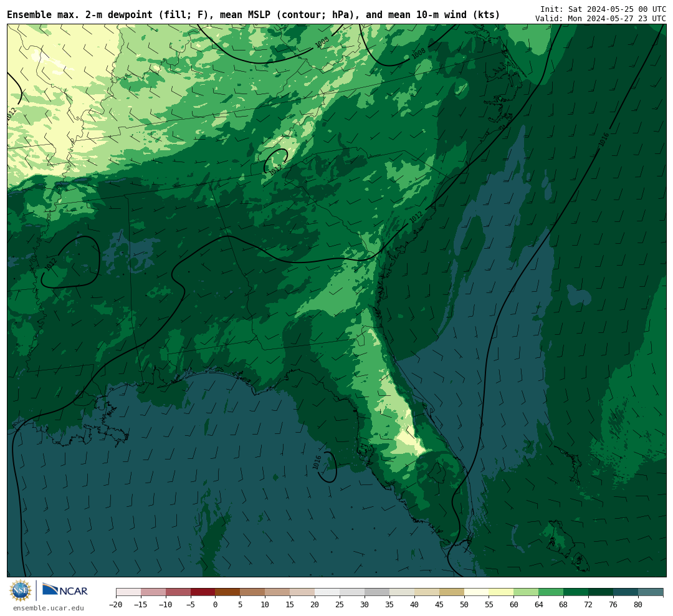The height and width of the screenshot is (616, 673).
Task: Click the '0' colorbar label
Action: coord(216,605)
